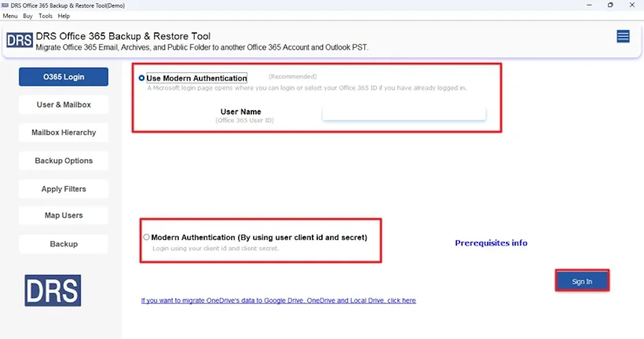Open the Menu menu
This screenshot has height=339, width=644.
(x=10, y=16)
